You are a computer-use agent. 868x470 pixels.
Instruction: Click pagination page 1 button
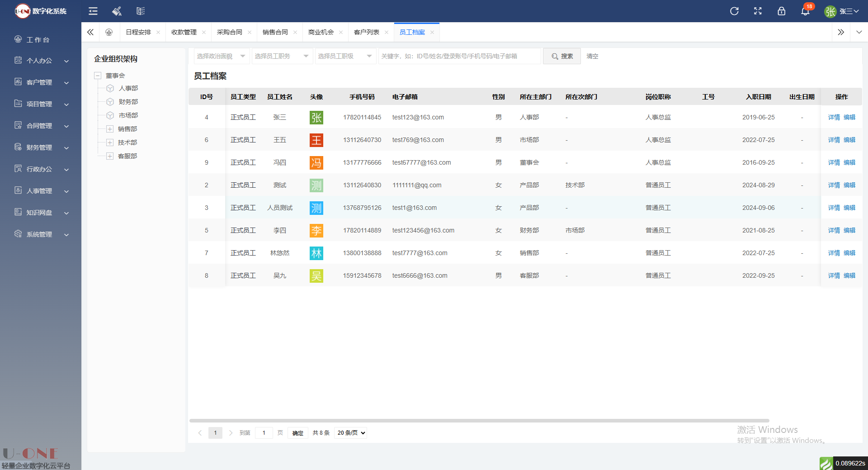tap(215, 433)
